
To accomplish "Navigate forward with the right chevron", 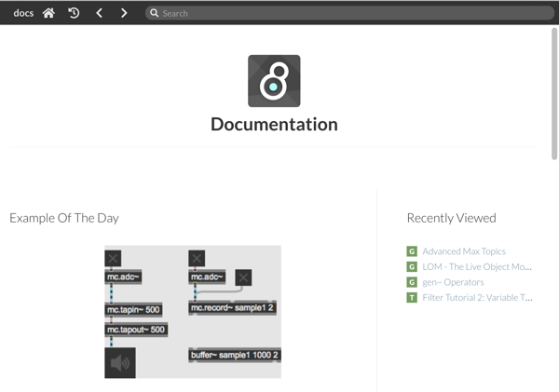I will [x=124, y=13].
